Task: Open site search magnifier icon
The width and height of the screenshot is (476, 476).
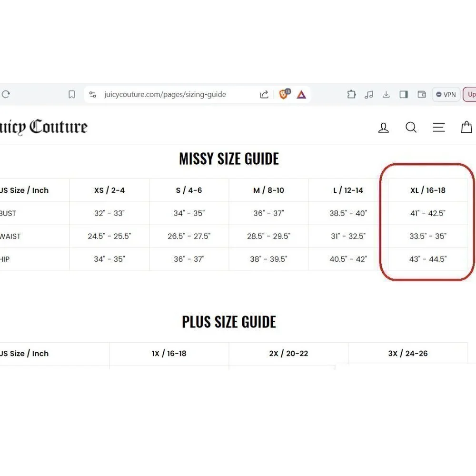Action: point(411,127)
